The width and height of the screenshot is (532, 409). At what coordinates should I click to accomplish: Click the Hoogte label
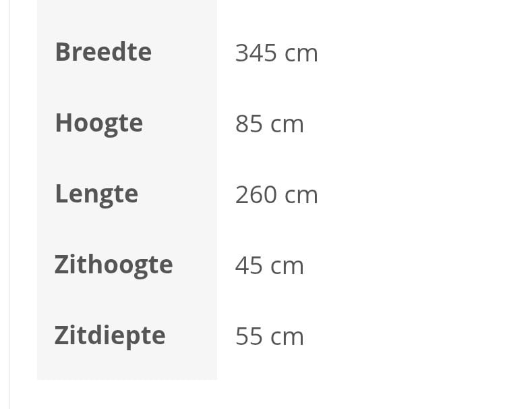point(98,124)
